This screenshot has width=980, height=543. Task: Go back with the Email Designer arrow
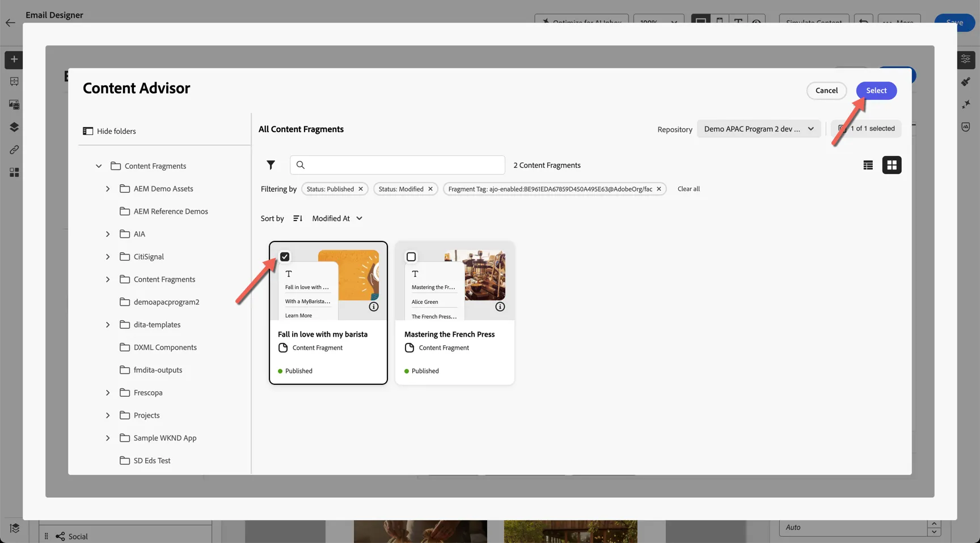[x=10, y=23]
